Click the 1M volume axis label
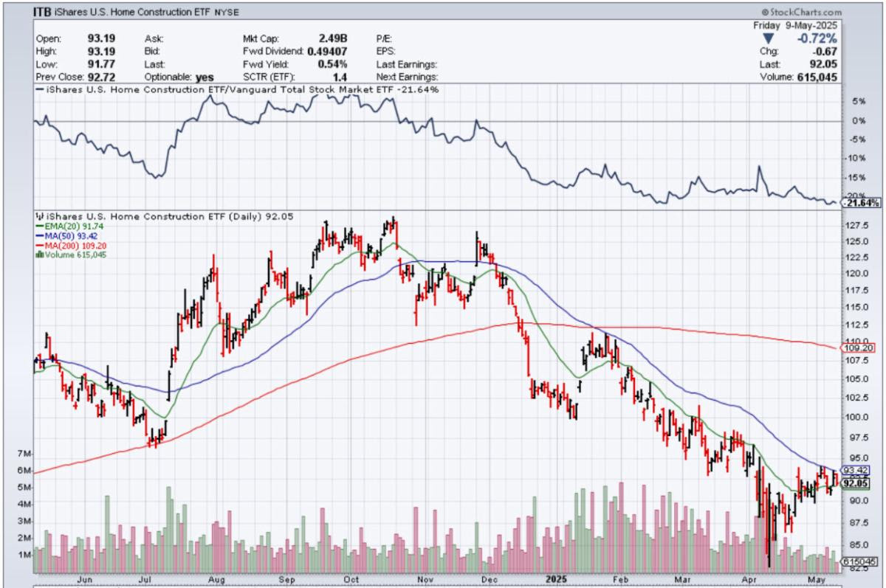Image resolution: width=886 pixels, height=588 pixels. (x=24, y=555)
